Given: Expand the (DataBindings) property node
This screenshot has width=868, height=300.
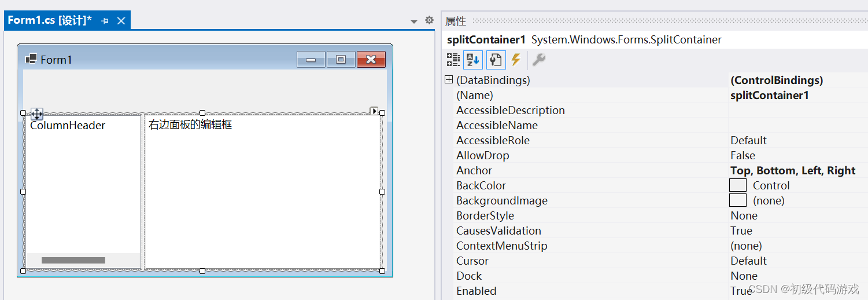Looking at the screenshot, I should (449, 80).
